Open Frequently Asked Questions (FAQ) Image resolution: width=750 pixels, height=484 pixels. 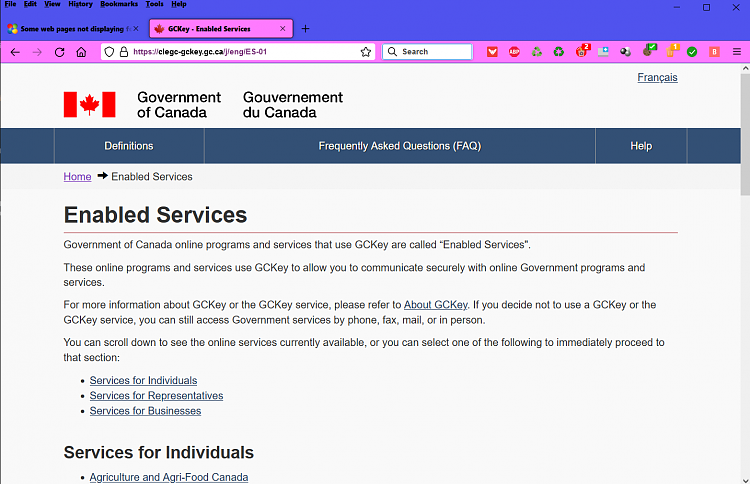[x=400, y=146]
